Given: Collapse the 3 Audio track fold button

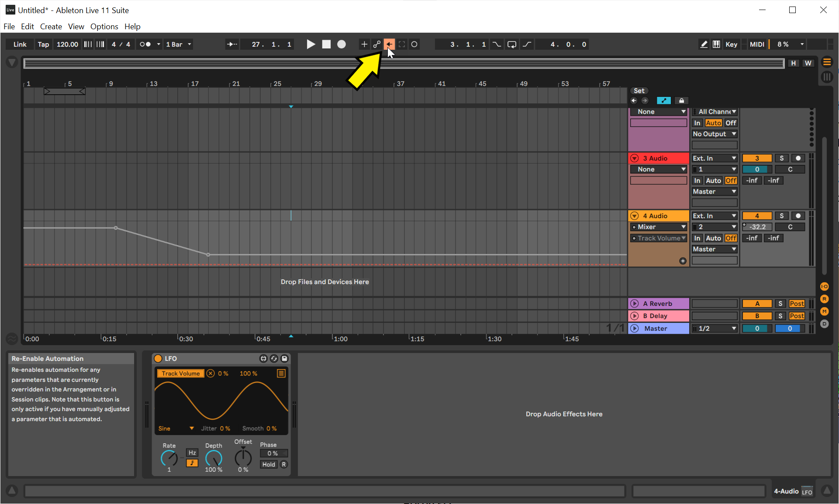Looking at the screenshot, I should pos(635,158).
